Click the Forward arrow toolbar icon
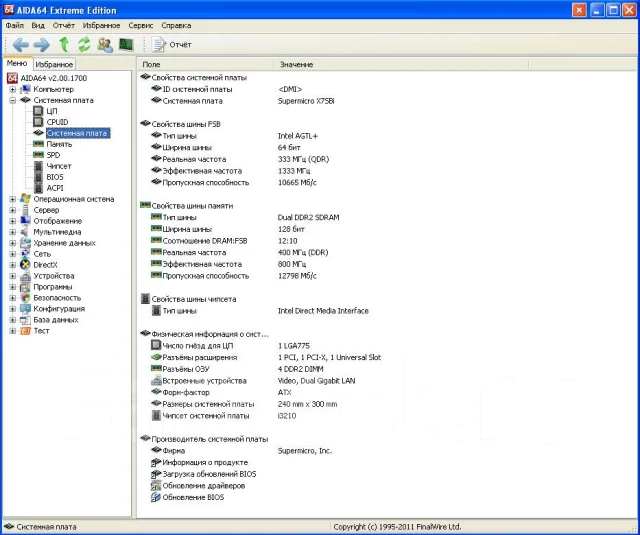 [42, 44]
